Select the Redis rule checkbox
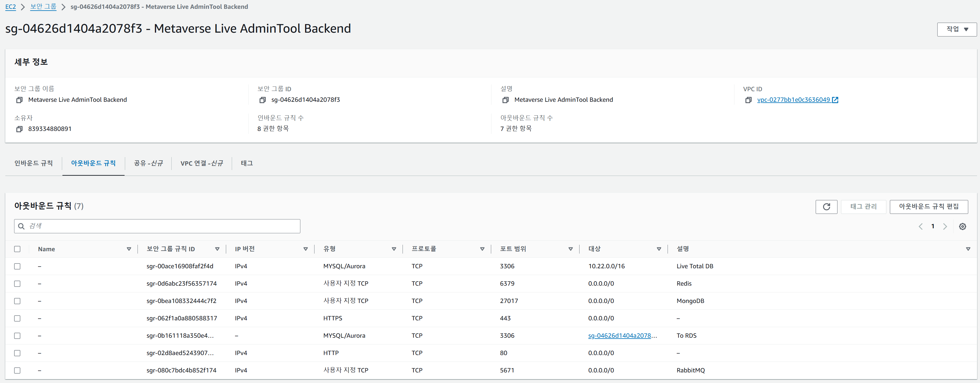980x383 pixels. coord(17,284)
